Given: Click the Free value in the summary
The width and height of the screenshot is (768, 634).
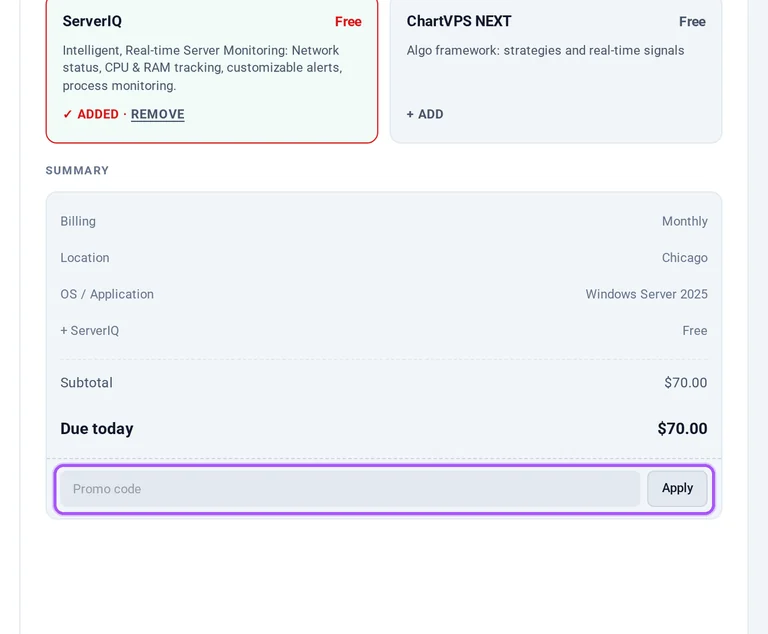Looking at the screenshot, I should click(695, 331).
